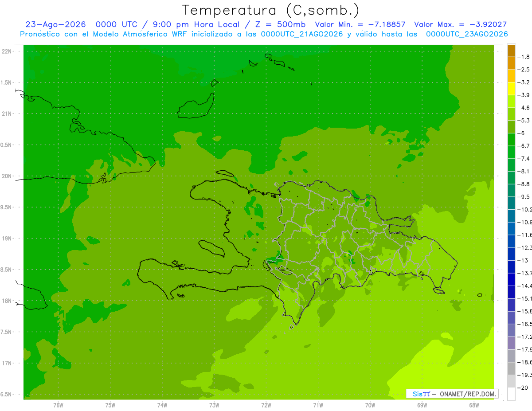
Task: Pick the lime swatch between -3.9 and -4.6
Action: pyautogui.click(x=511, y=102)
